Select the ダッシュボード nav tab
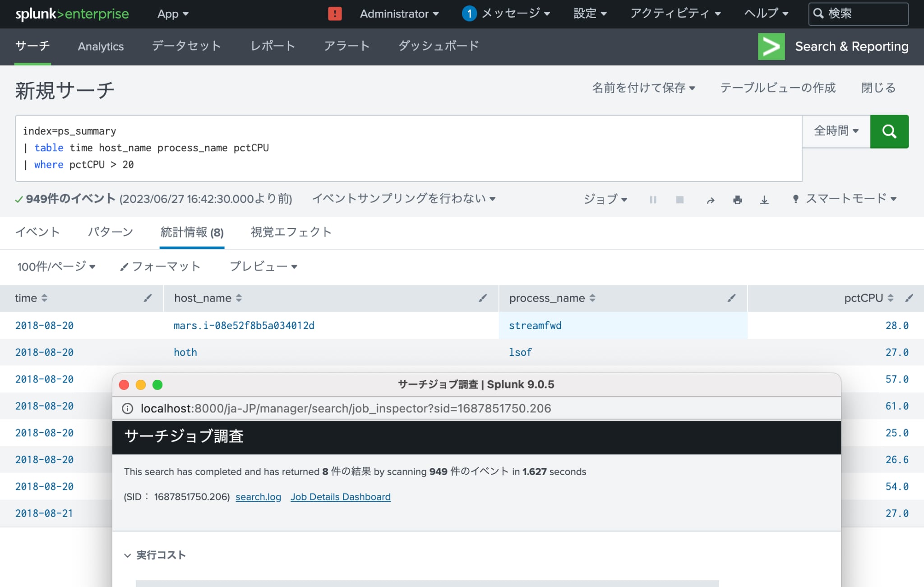 point(439,46)
